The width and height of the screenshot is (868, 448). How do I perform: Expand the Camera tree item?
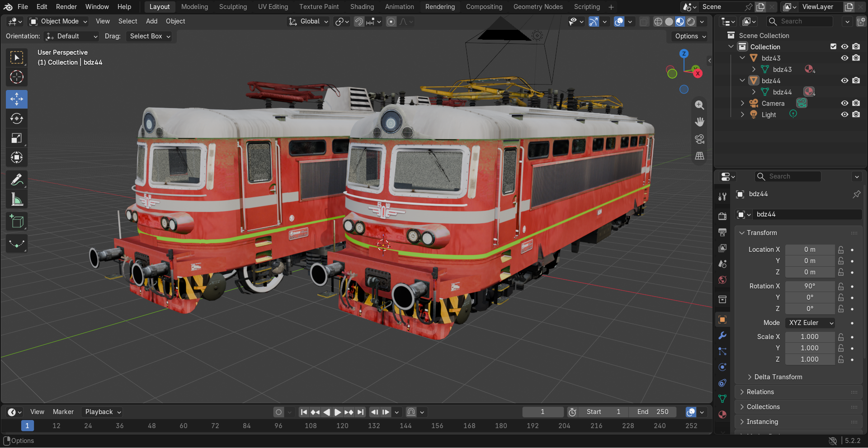742,104
